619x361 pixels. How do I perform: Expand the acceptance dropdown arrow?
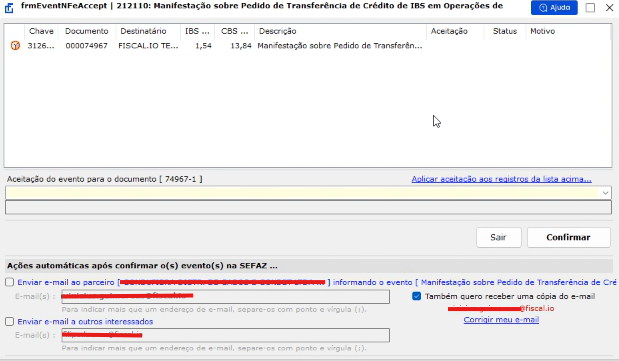(x=605, y=193)
